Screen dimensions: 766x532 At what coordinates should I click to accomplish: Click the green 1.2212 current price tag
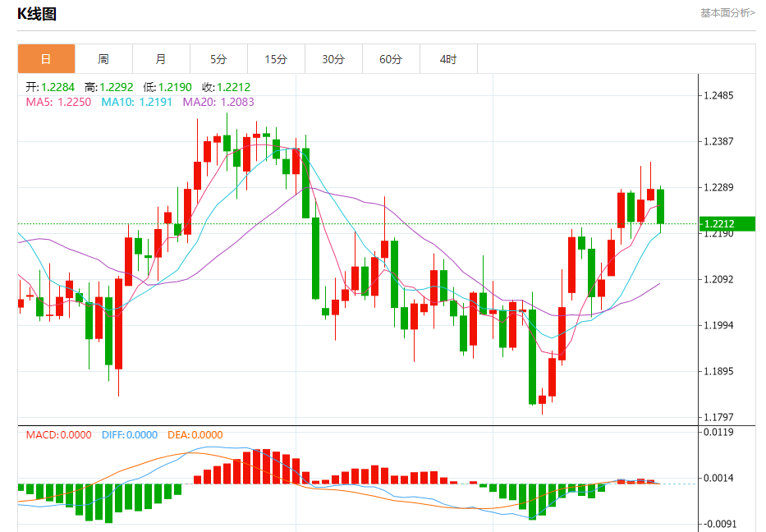coord(727,224)
